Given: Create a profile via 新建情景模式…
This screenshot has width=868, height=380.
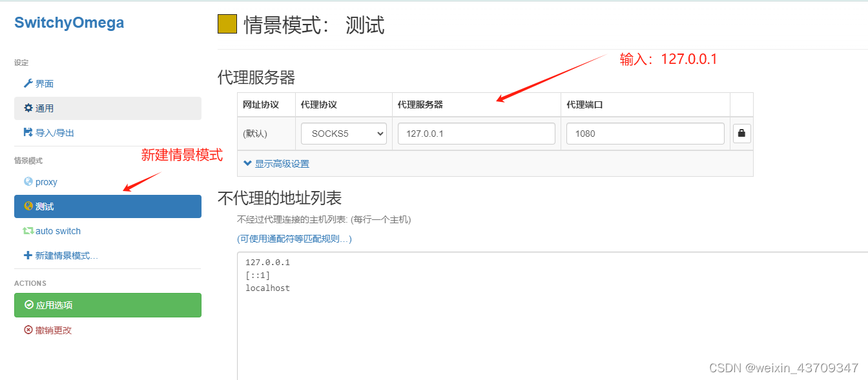Looking at the screenshot, I should (108, 255).
